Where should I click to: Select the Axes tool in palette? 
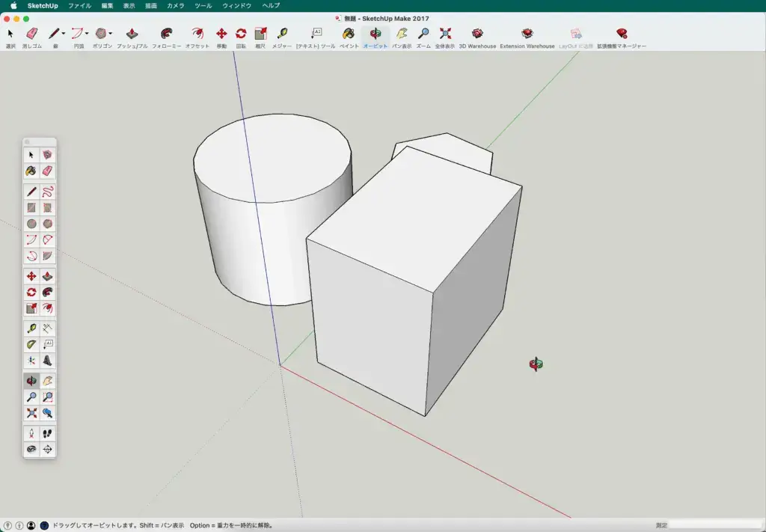[x=31, y=361]
